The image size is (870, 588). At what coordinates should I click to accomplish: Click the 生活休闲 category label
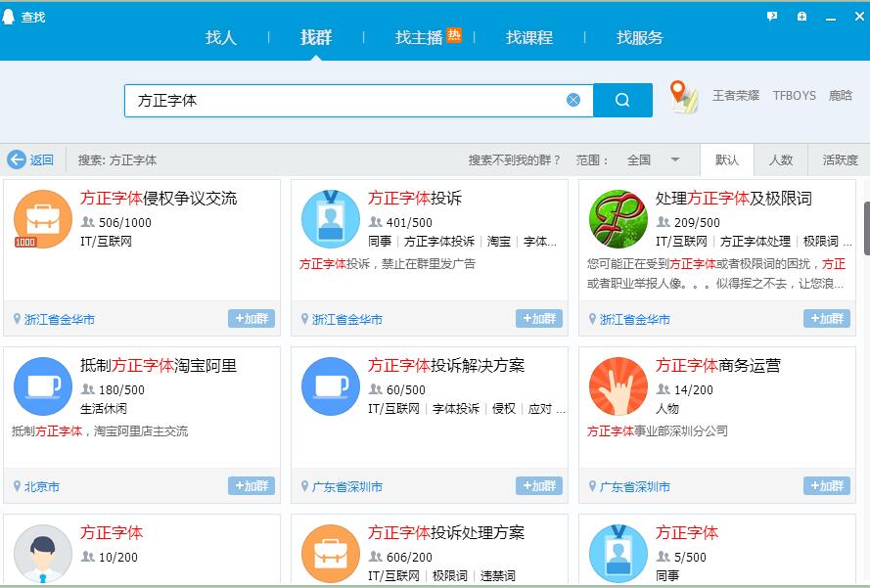[x=104, y=409]
